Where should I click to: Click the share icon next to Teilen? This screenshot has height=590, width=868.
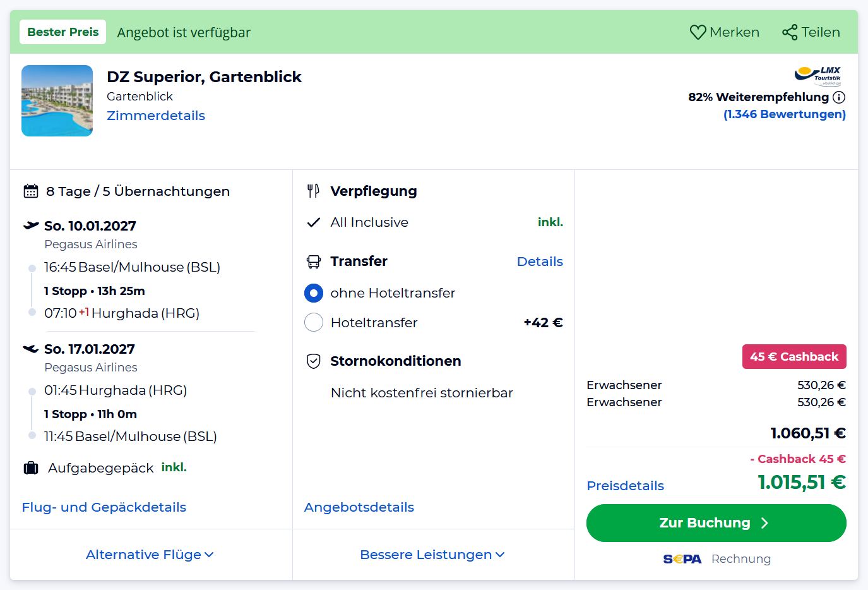click(x=790, y=32)
